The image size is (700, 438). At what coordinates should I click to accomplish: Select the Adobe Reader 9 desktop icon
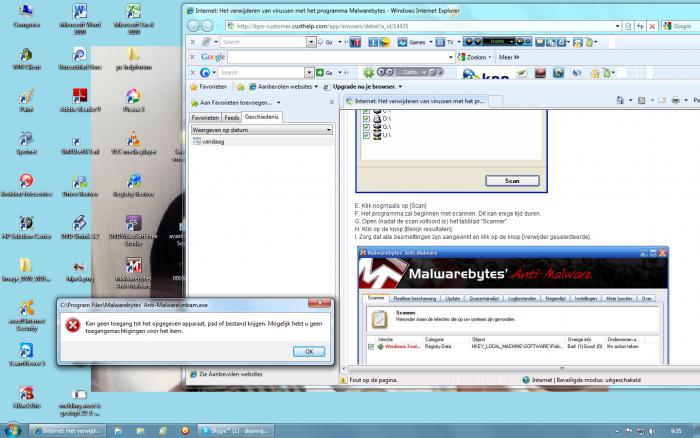80,100
